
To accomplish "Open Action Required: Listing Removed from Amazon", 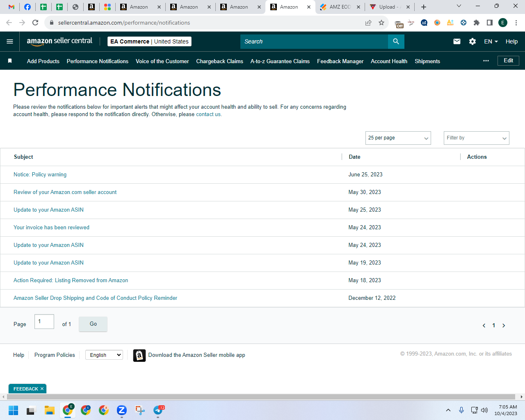I will tap(71, 281).
